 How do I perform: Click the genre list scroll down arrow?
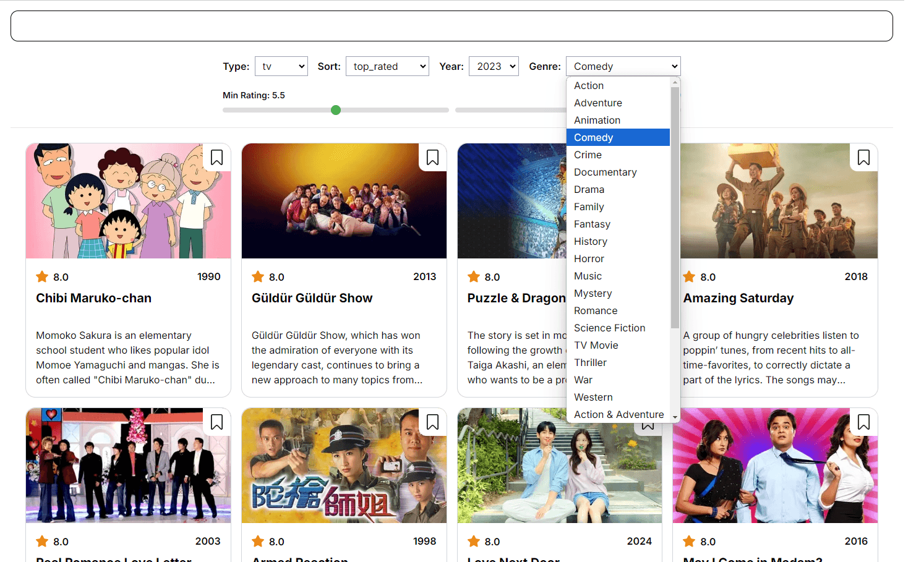click(x=675, y=417)
